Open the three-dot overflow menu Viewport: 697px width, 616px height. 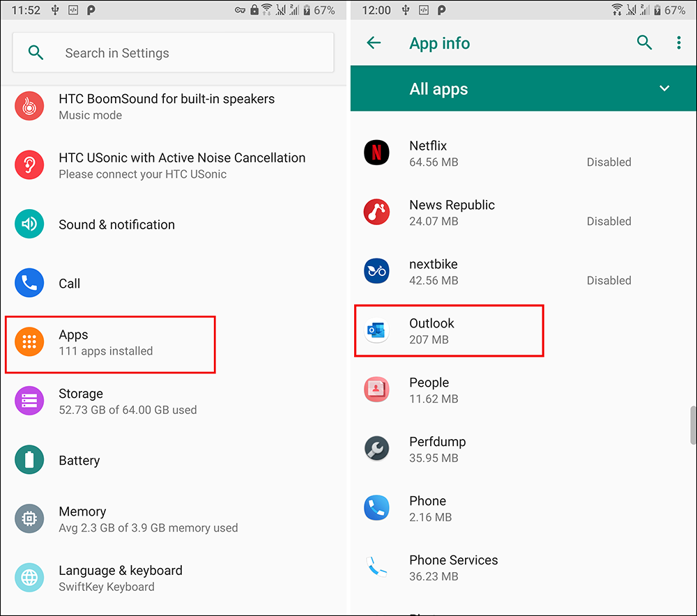[679, 43]
